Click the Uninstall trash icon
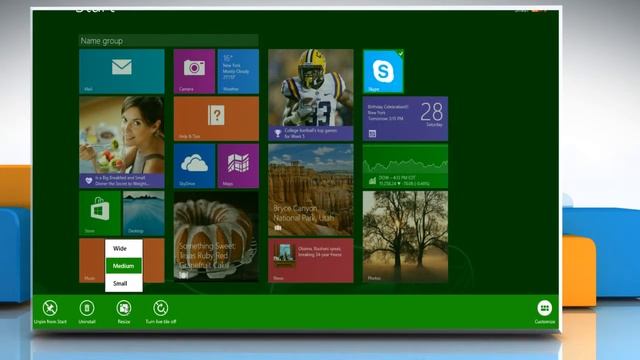The width and height of the screenshot is (640, 360). 87,308
